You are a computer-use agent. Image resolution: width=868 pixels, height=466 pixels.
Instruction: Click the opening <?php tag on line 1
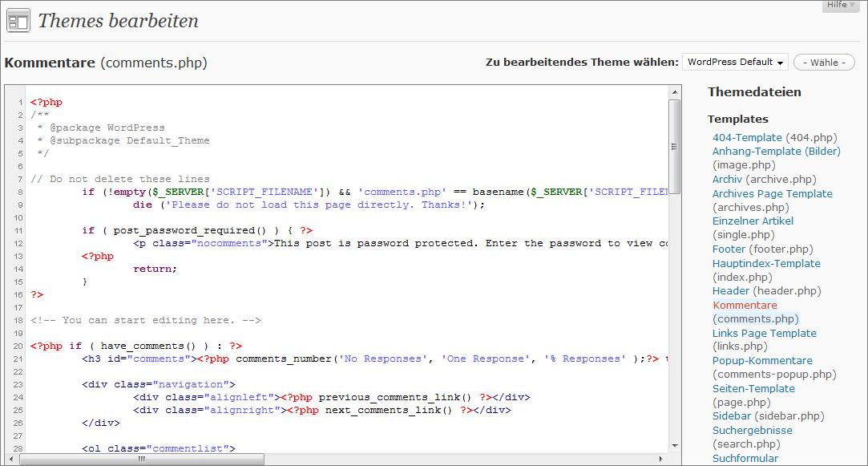46,102
